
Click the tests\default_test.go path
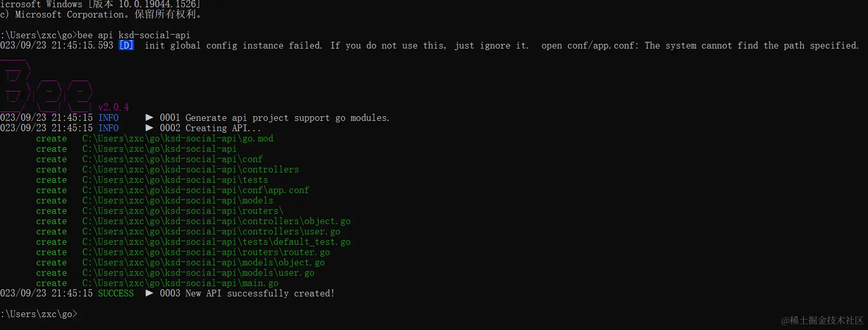click(x=216, y=242)
